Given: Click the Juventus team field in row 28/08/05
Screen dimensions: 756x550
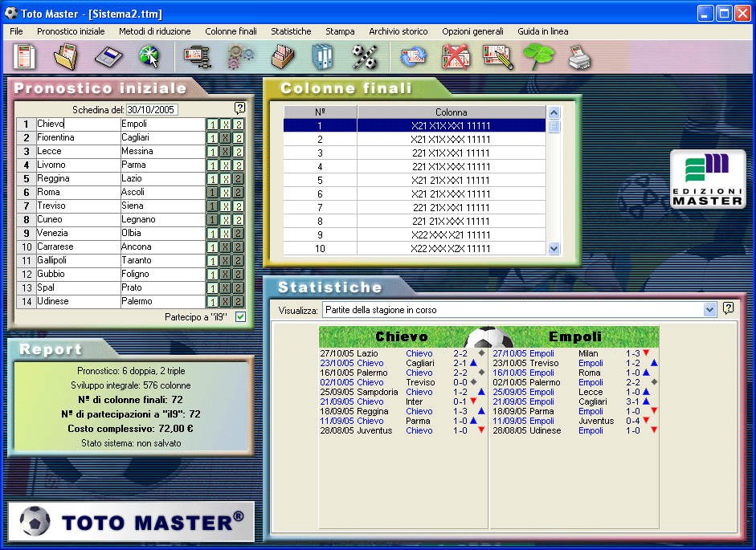Looking at the screenshot, I should coord(374,430).
